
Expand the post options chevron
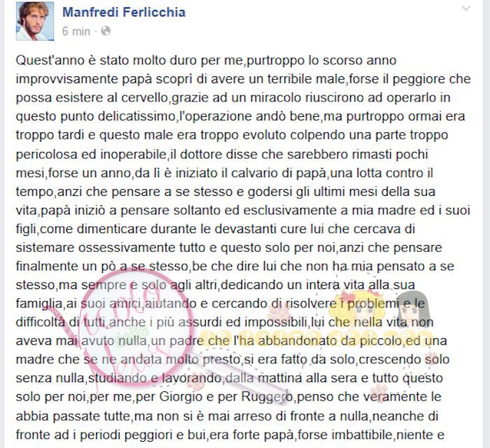pyautogui.click(x=465, y=8)
